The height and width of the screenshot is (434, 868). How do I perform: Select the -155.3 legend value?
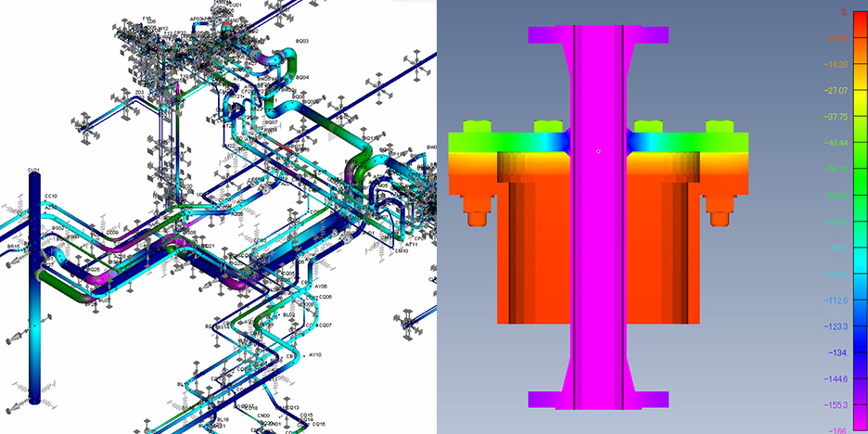[x=836, y=405]
